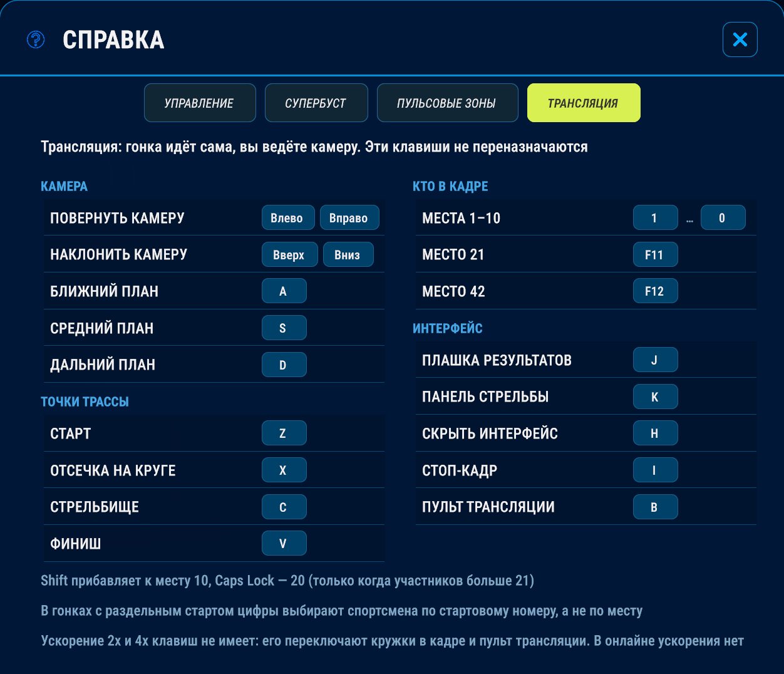Click the Z key for Старт

click(284, 433)
